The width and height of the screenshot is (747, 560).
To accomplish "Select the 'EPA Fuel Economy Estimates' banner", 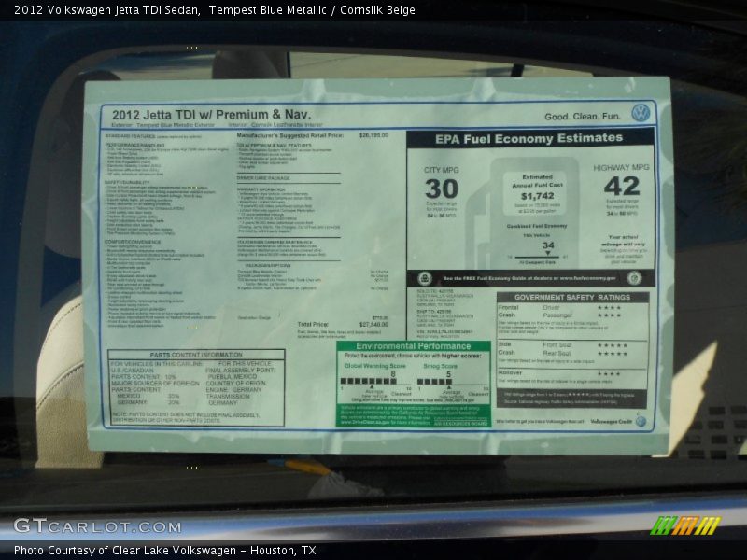I will (529, 138).
